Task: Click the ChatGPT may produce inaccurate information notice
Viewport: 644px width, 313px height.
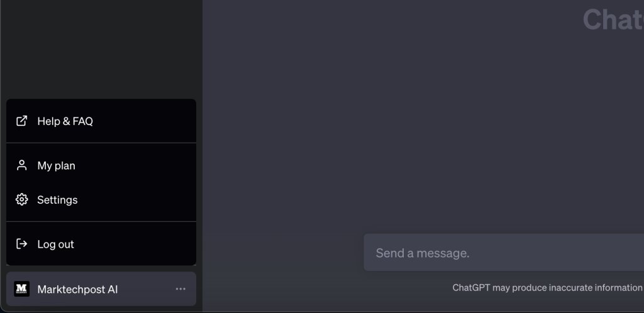Action: [548, 288]
